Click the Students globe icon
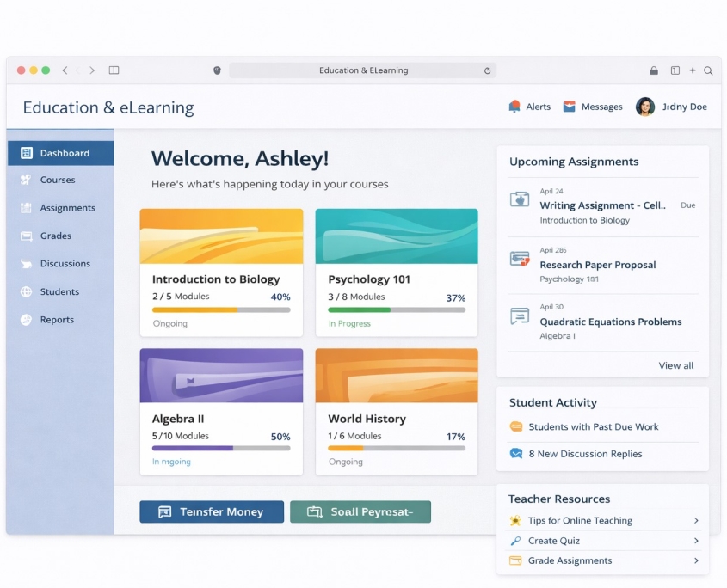 [x=26, y=292]
